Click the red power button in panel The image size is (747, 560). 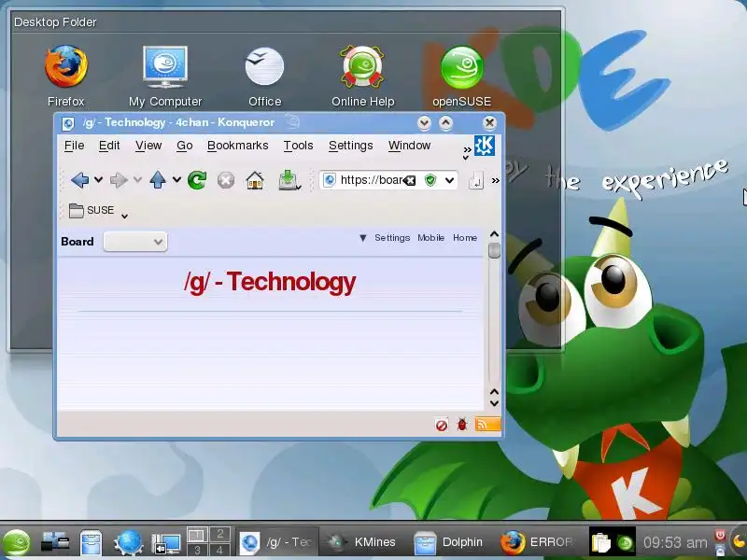[x=720, y=535]
